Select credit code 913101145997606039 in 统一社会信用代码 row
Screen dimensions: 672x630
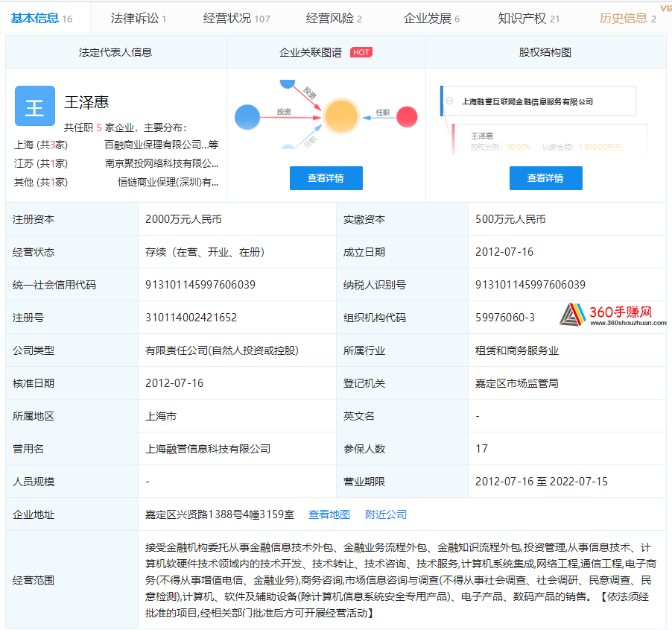point(200,285)
